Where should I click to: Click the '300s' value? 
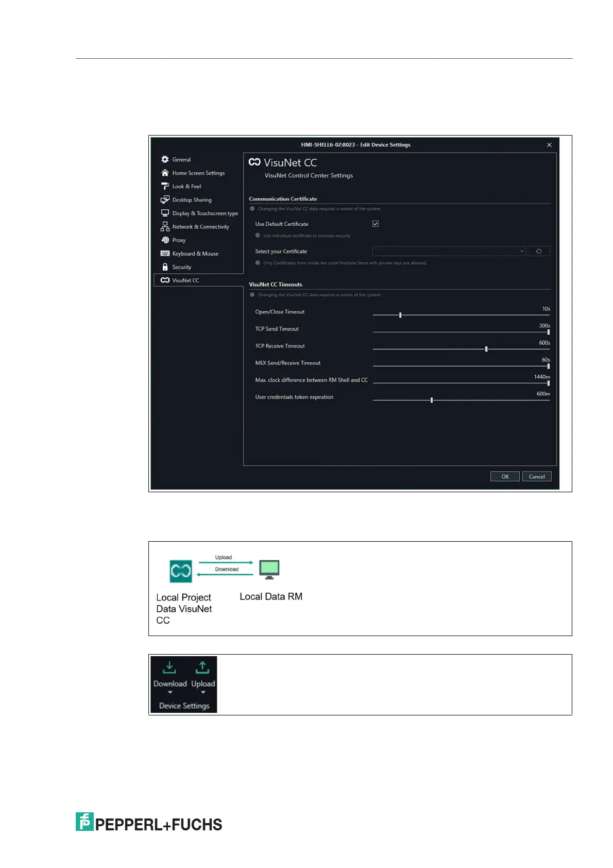544,326
